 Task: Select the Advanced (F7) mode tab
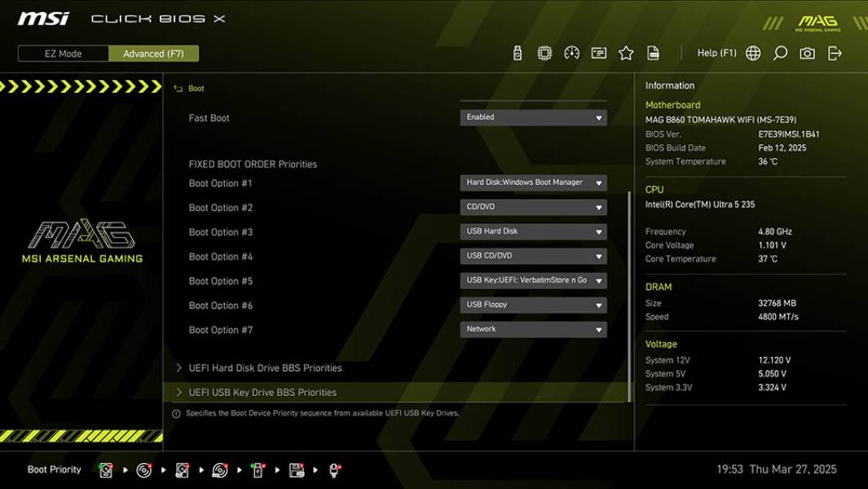click(x=153, y=54)
